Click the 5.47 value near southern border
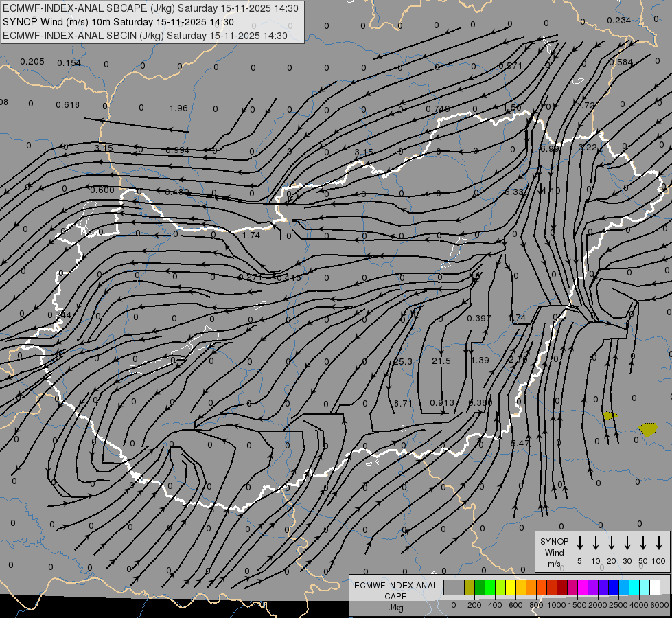 520,443
